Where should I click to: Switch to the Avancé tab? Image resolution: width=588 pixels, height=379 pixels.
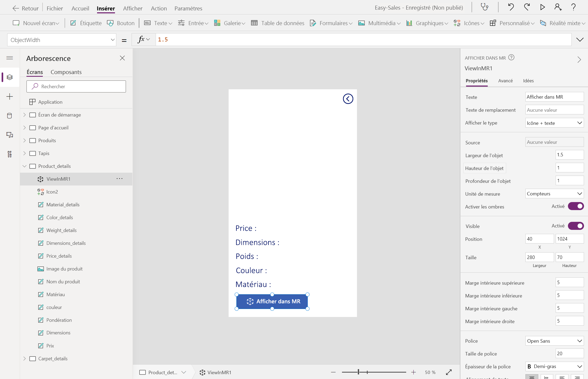tap(505, 81)
